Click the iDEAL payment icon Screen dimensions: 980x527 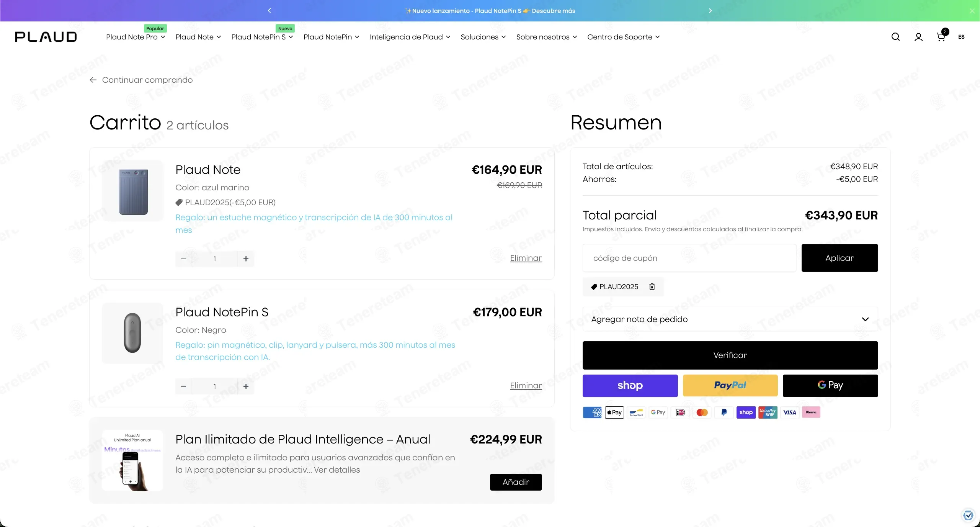tap(680, 412)
